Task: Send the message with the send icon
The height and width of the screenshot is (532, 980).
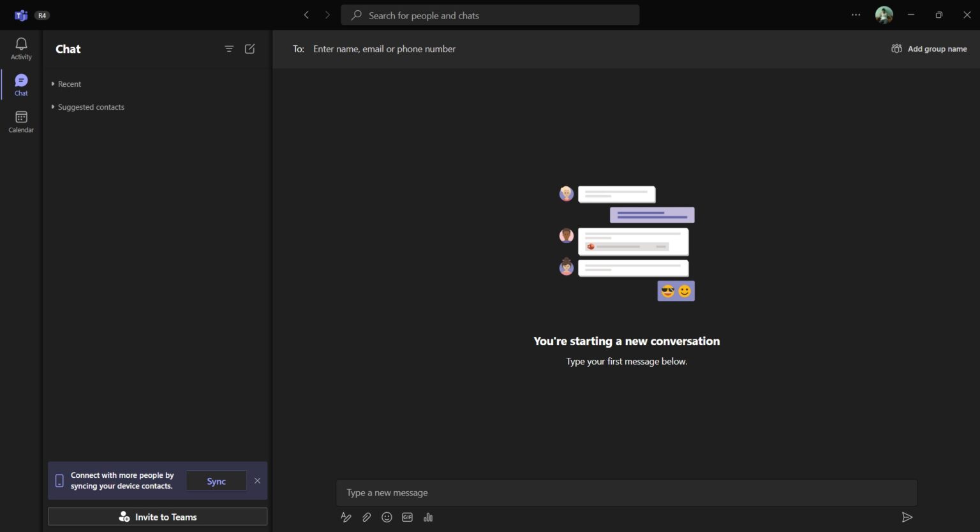Action: (907, 517)
